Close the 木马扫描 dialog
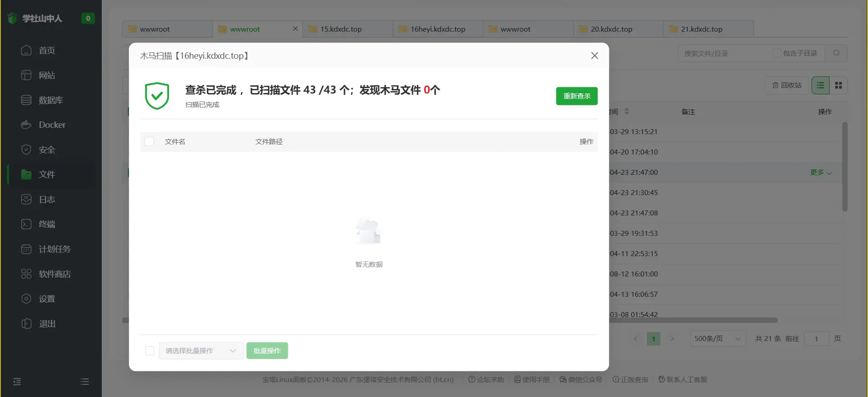The image size is (868, 397). click(594, 56)
